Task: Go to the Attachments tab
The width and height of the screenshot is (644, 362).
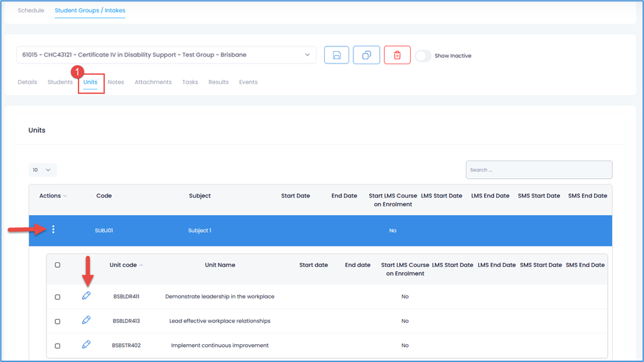Action: tap(153, 82)
